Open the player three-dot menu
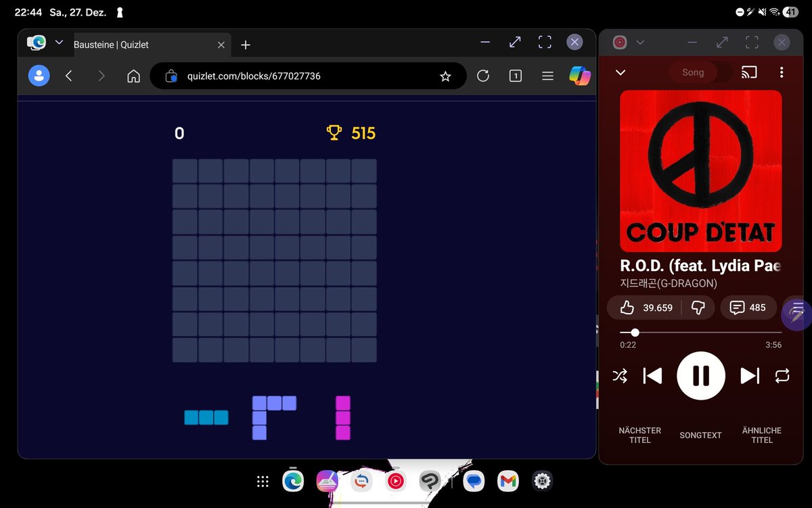This screenshot has height=508, width=812. (782, 72)
